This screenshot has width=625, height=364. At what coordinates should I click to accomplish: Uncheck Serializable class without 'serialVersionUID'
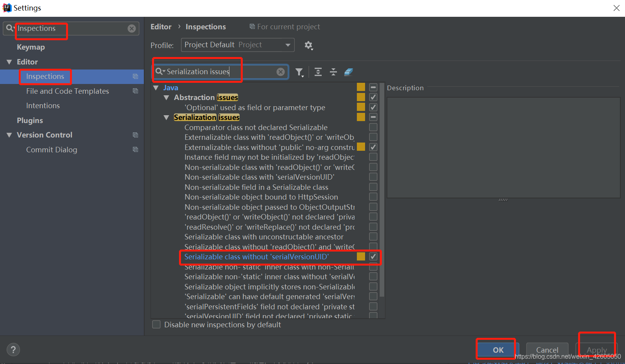pos(373,257)
